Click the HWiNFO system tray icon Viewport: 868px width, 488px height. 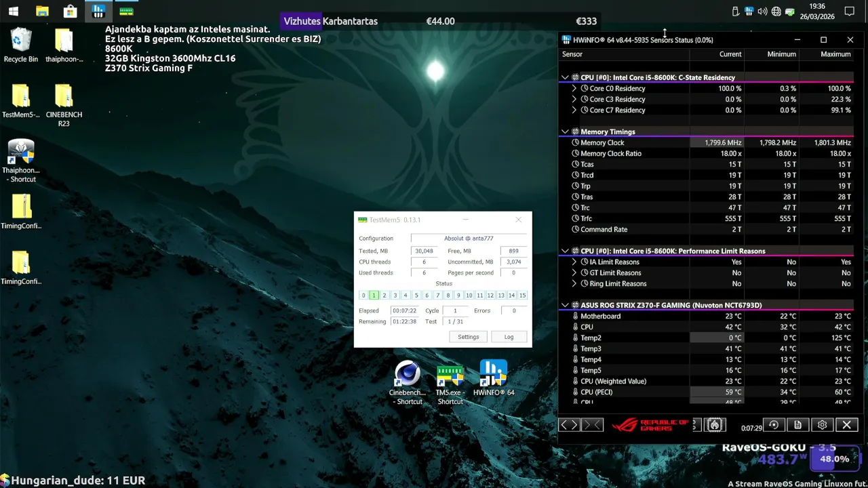coord(749,12)
